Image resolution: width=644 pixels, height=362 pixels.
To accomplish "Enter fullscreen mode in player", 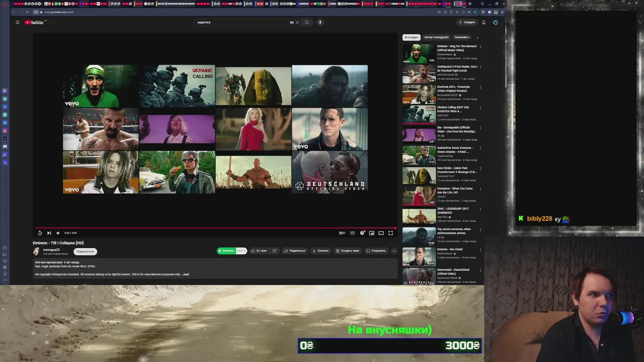I will [x=390, y=233].
